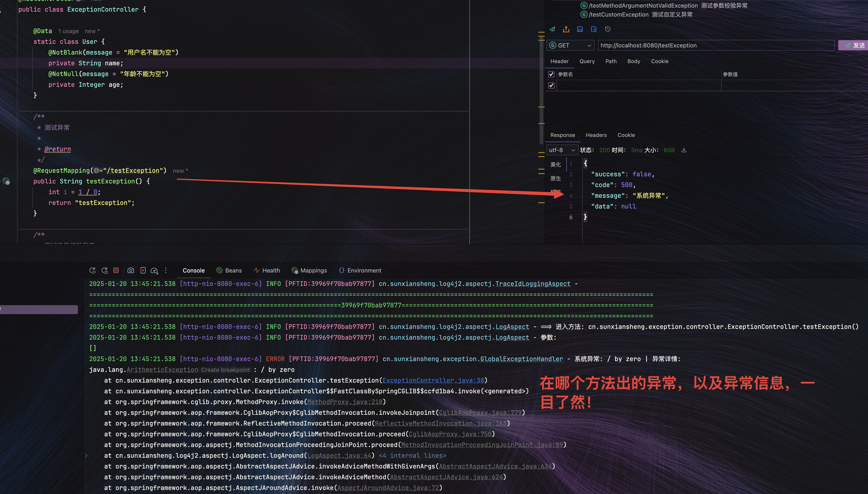Viewport: 868px width, 494px height.
Task: Click the green paper-plane send icon in toolbar
Action: click(552, 29)
